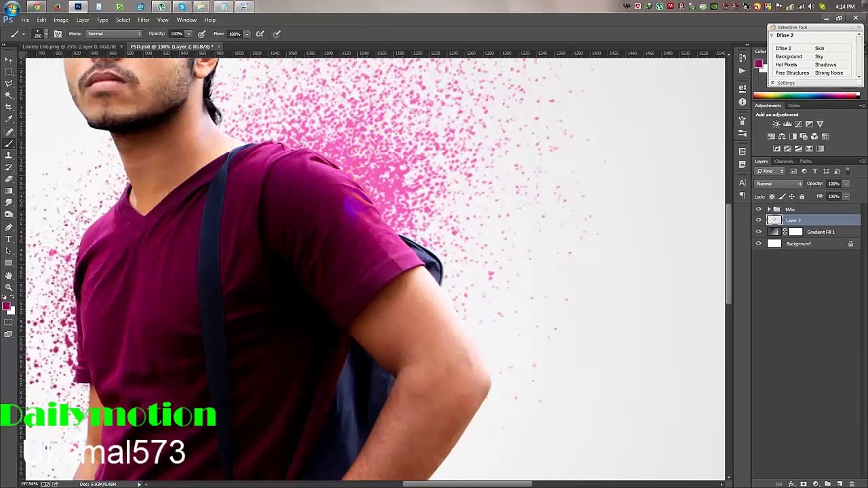This screenshot has width=868, height=488.
Task: Hide the Gradient Fill 1 layer
Action: 759,232
